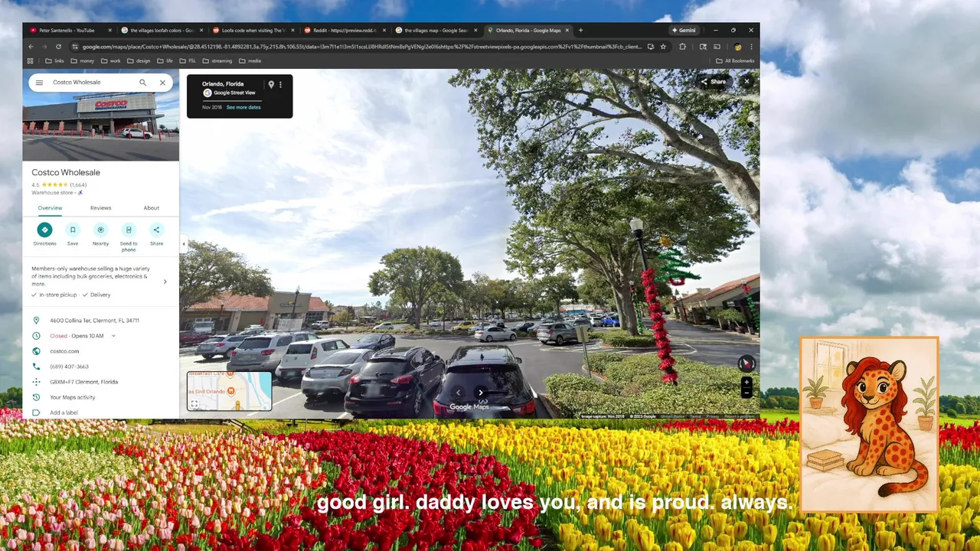The height and width of the screenshot is (551, 980).
Task: Click the browser back arrow
Action: [31, 47]
